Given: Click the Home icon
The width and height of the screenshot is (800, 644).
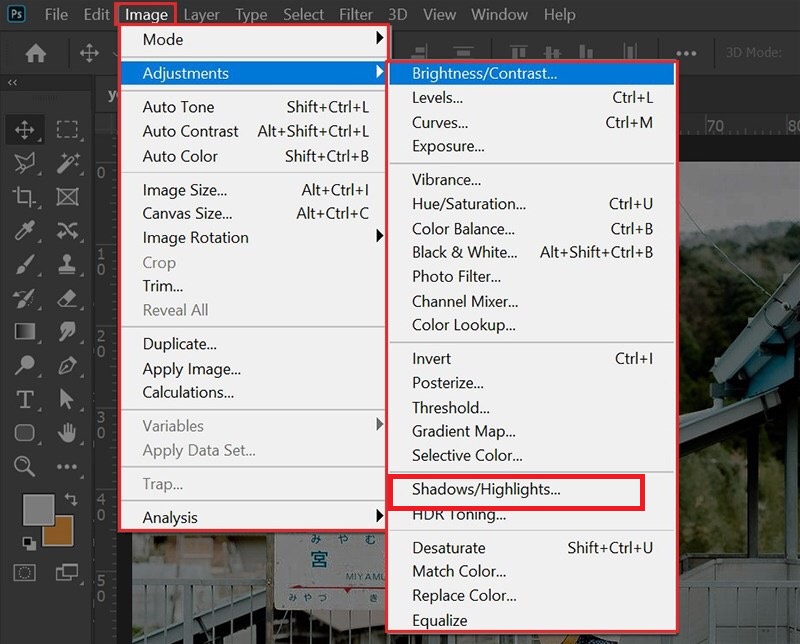Looking at the screenshot, I should click(x=36, y=53).
